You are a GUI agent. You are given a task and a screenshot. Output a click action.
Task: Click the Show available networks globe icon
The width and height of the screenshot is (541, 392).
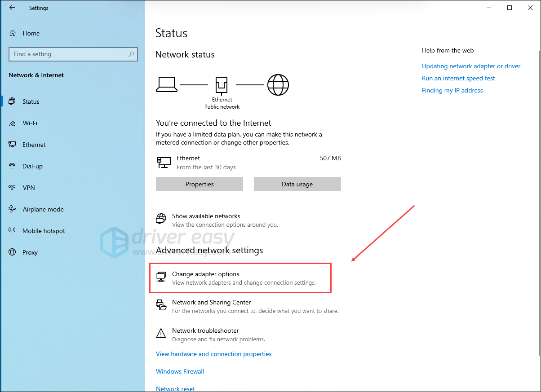pyautogui.click(x=161, y=219)
